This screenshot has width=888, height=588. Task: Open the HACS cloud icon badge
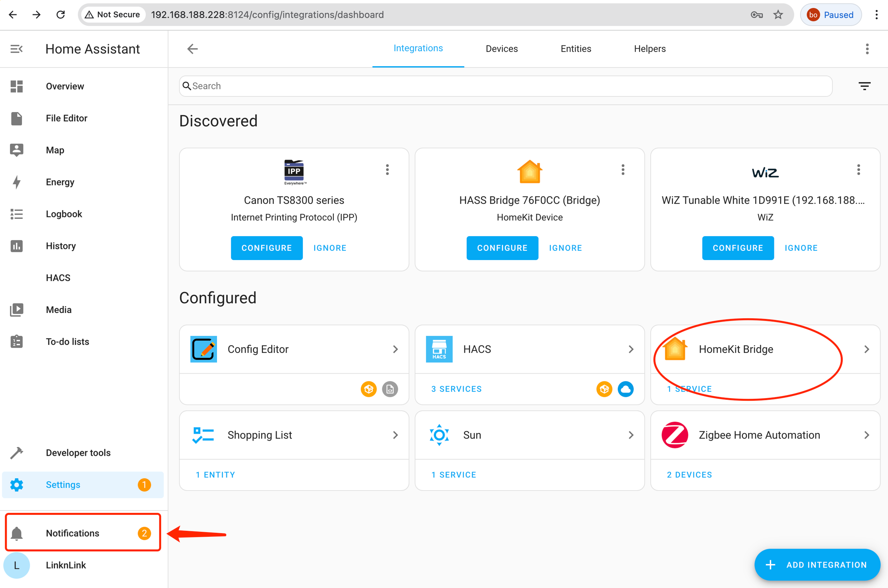625,389
